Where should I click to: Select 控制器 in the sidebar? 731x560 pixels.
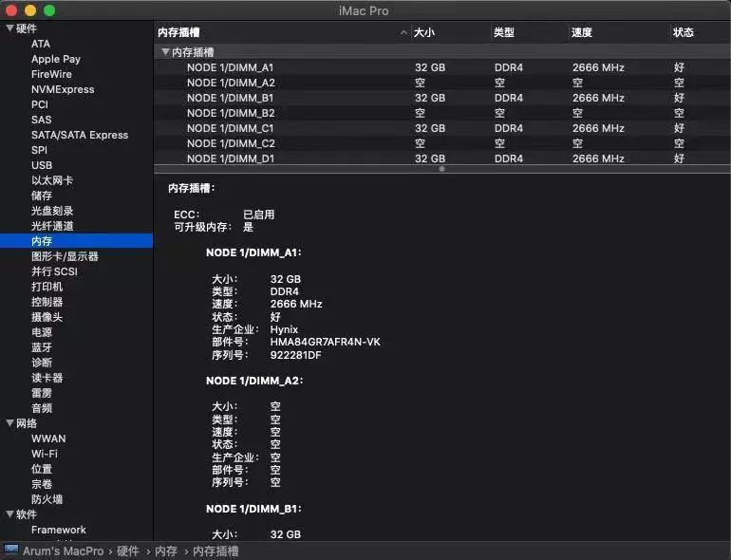[x=47, y=302]
